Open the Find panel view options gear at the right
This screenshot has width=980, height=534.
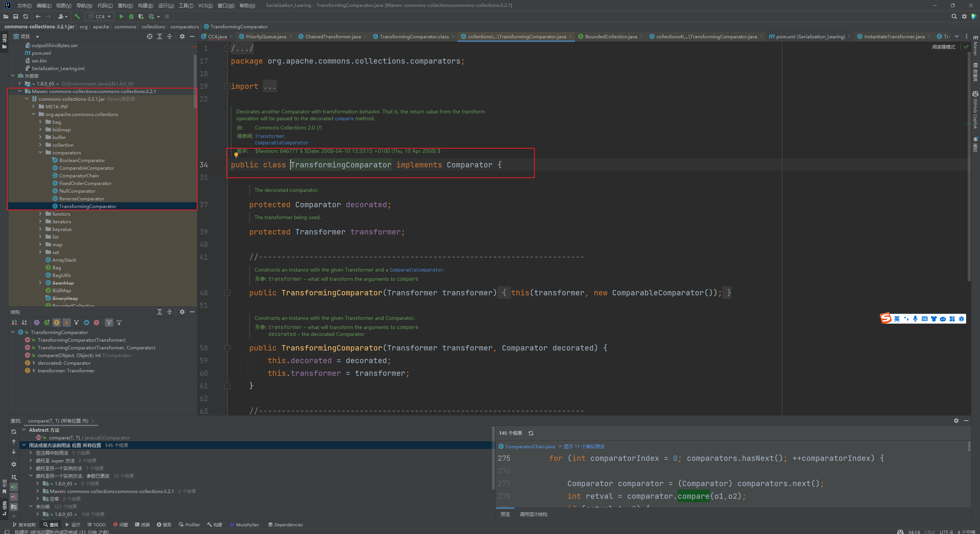tap(956, 421)
